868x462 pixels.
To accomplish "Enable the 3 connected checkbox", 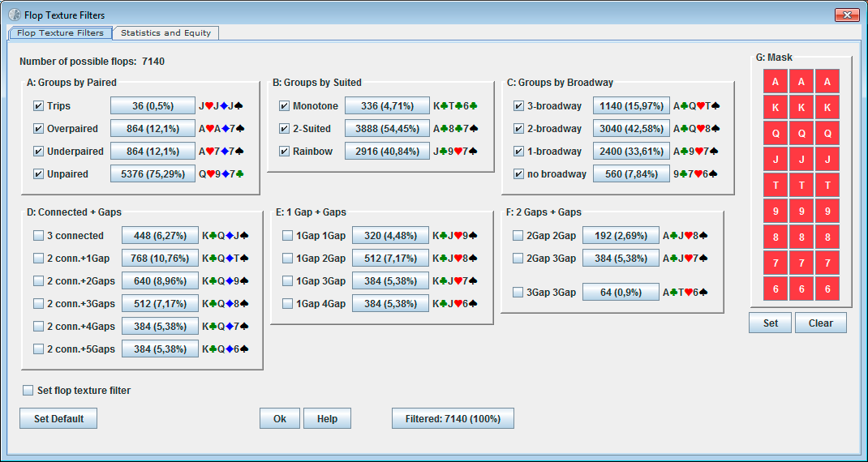I will point(38,236).
